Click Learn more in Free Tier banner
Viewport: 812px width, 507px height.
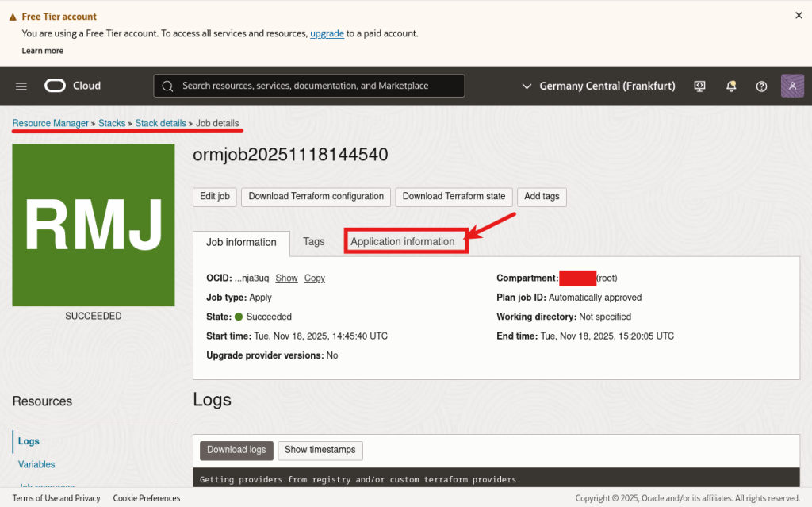pyautogui.click(x=43, y=51)
